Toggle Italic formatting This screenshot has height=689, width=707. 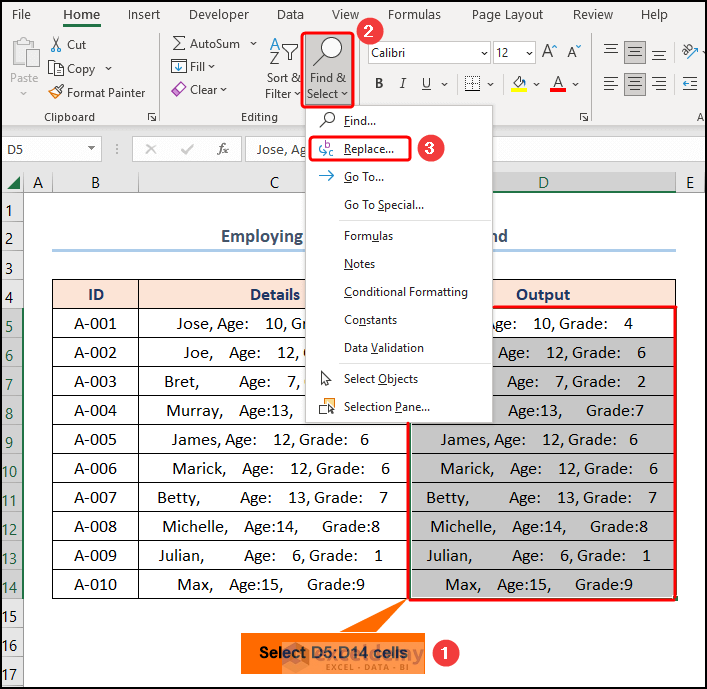click(403, 84)
